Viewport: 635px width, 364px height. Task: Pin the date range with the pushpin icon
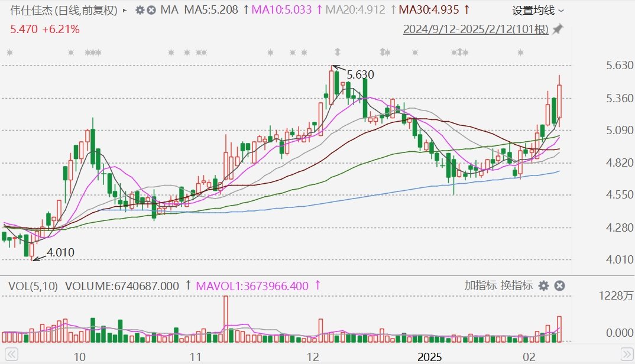(x=558, y=29)
